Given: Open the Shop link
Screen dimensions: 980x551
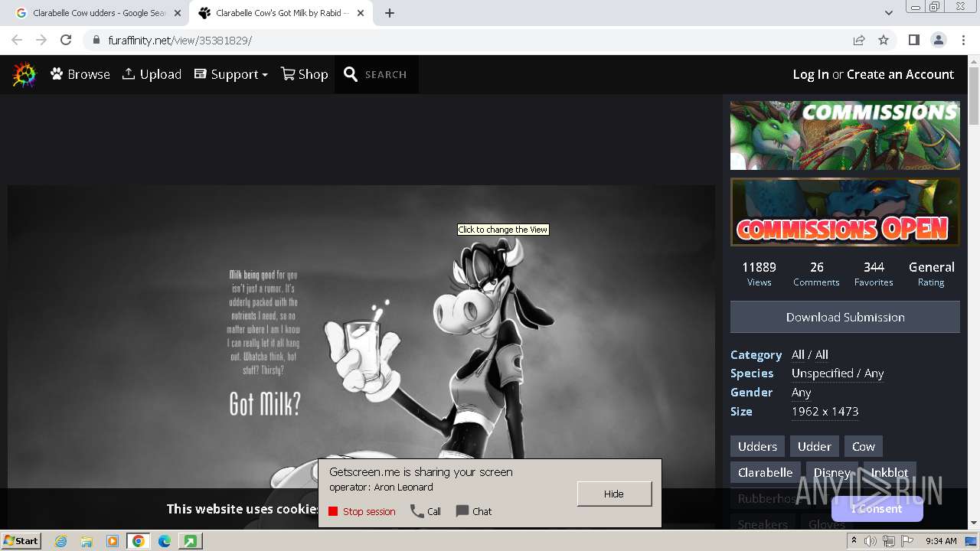Looking at the screenshot, I should tap(305, 74).
